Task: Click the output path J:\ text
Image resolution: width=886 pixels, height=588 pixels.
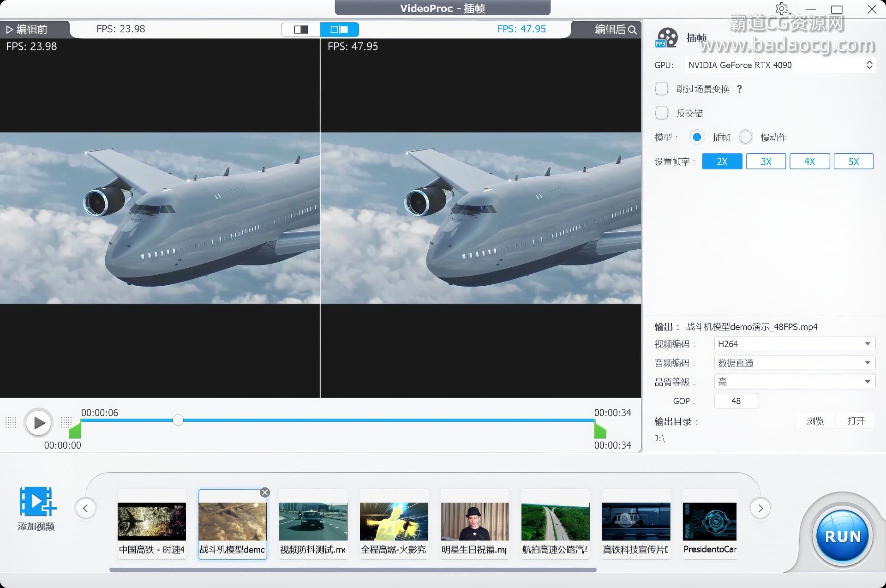Action: coord(660,438)
